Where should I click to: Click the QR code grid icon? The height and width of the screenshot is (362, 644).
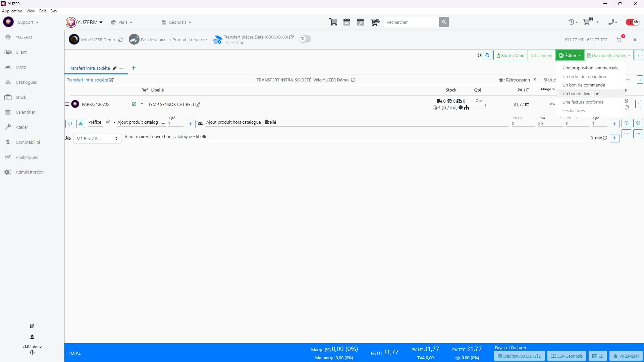tap(479, 55)
